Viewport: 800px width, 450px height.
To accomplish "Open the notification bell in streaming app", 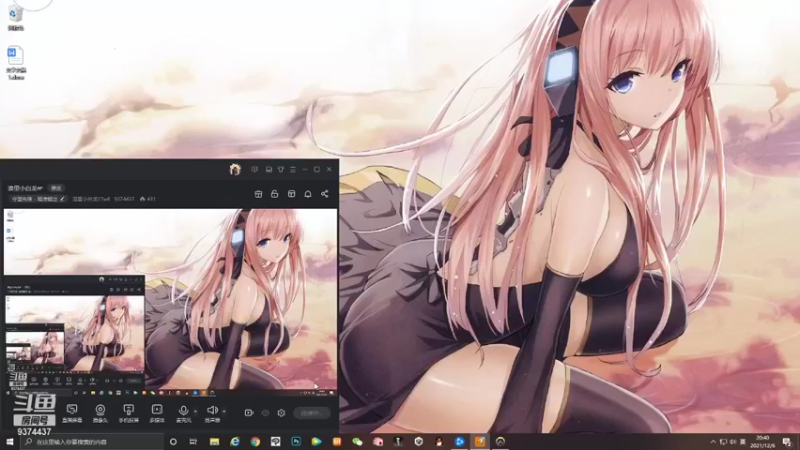I will [x=308, y=194].
